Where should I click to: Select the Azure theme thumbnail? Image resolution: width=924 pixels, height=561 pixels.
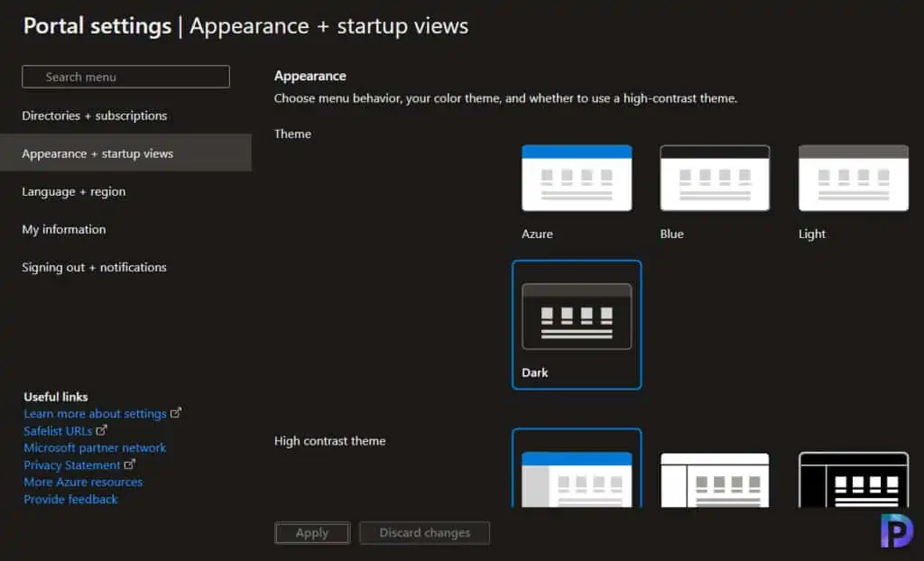[577, 178]
